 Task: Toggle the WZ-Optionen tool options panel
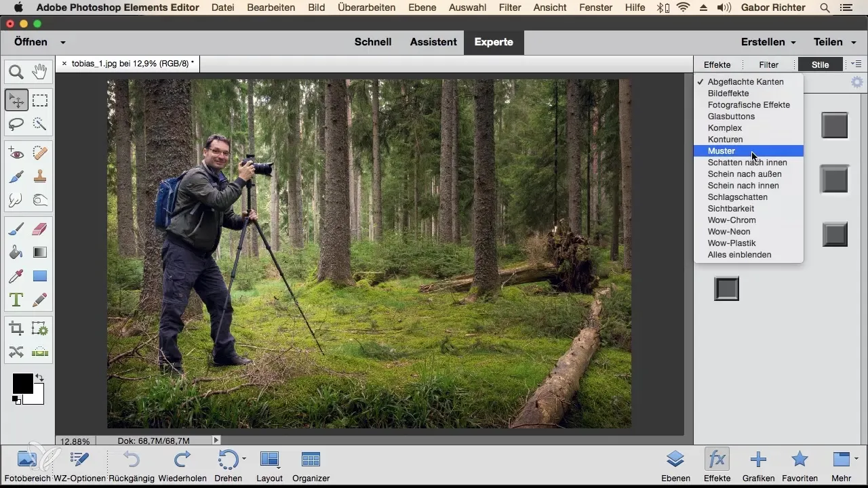pos(79,466)
